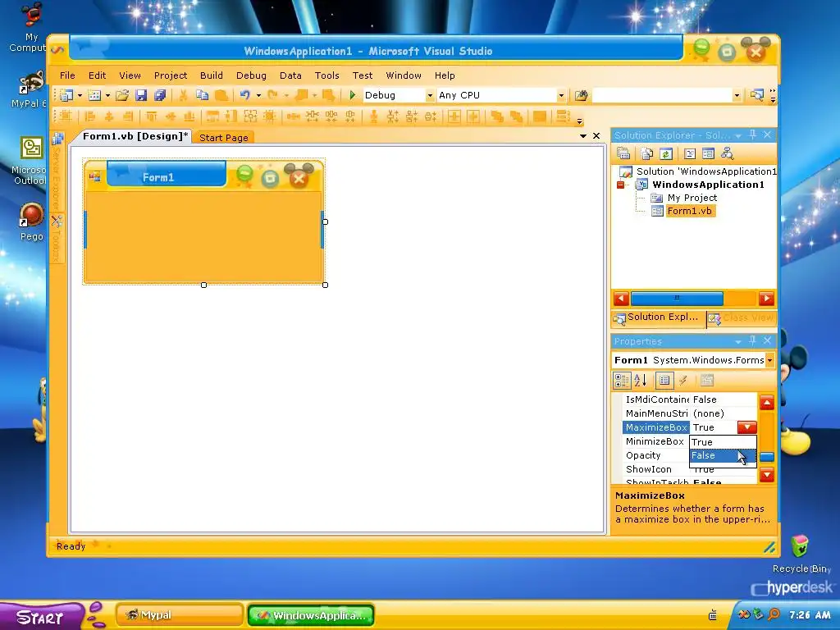Refresh Solution Explorer with the green arrows icon
Image resolution: width=840 pixels, height=630 pixels.
pos(665,153)
